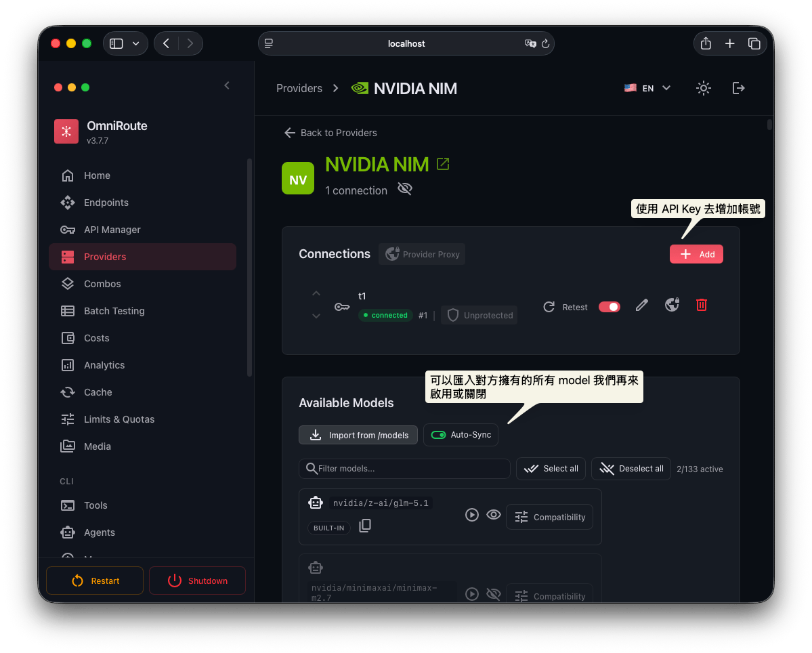The width and height of the screenshot is (812, 653).
Task: Click the key icon for t1
Action: coord(342,307)
